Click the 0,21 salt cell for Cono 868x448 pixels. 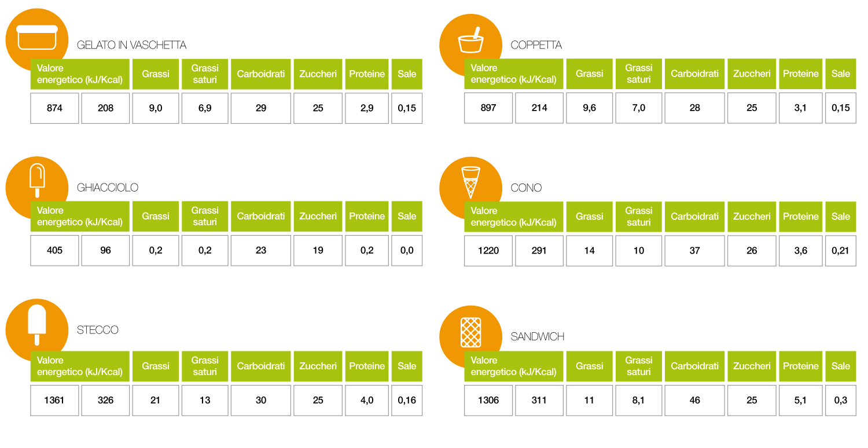point(840,251)
